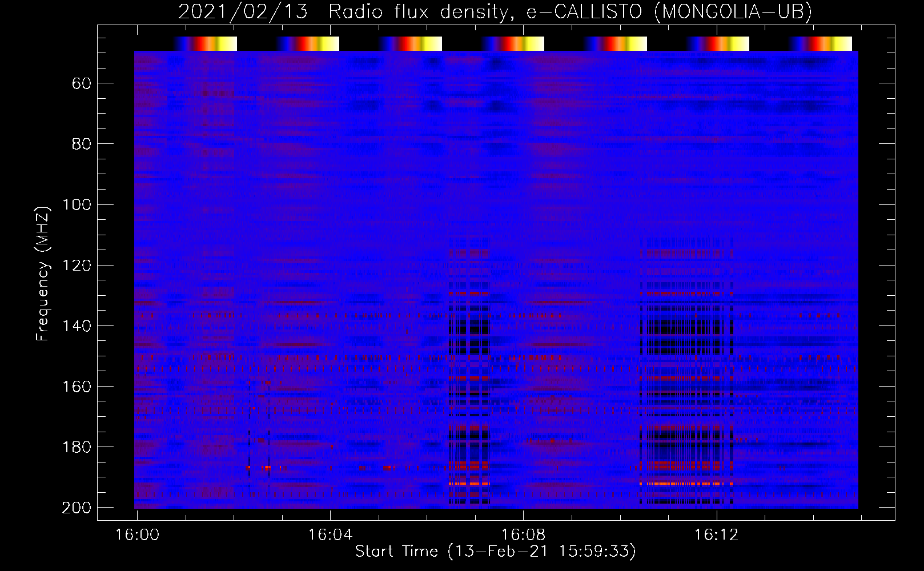This screenshot has width=924, height=571.
Task: Click the '120' frequency tick label
Action: click(77, 266)
